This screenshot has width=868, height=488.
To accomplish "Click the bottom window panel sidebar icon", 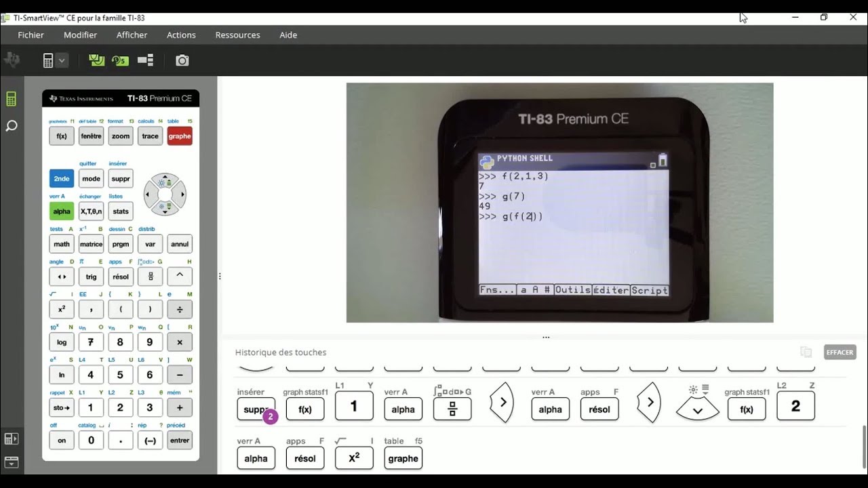I will point(11,463).
